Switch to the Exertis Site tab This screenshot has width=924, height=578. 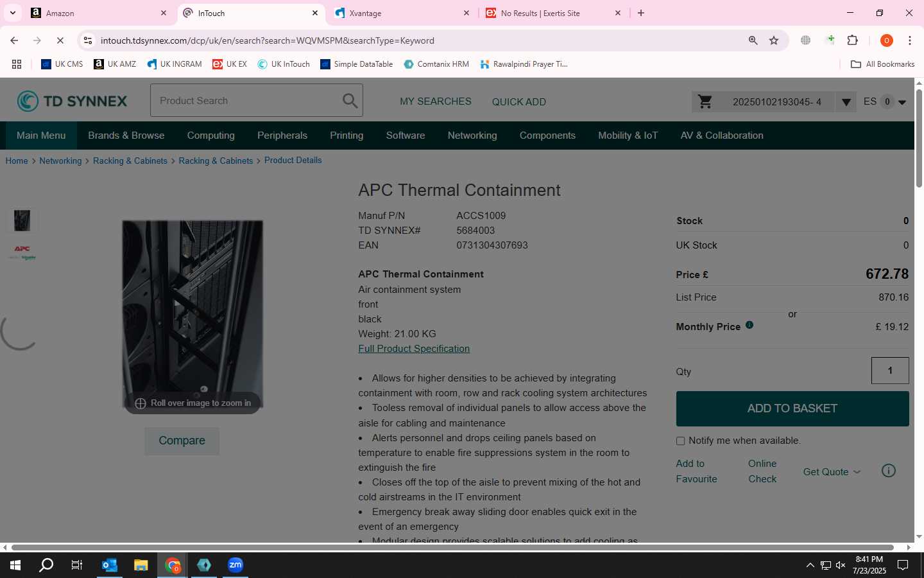[554, 13]
